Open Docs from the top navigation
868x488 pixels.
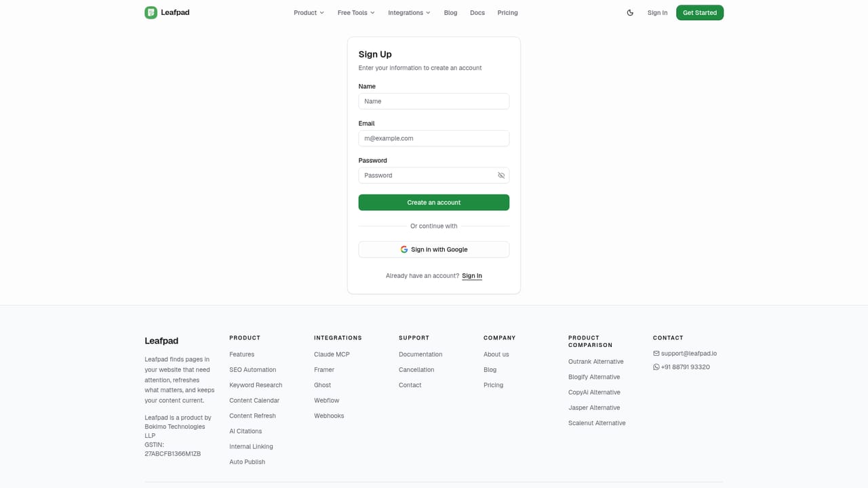tap(477, 13)
